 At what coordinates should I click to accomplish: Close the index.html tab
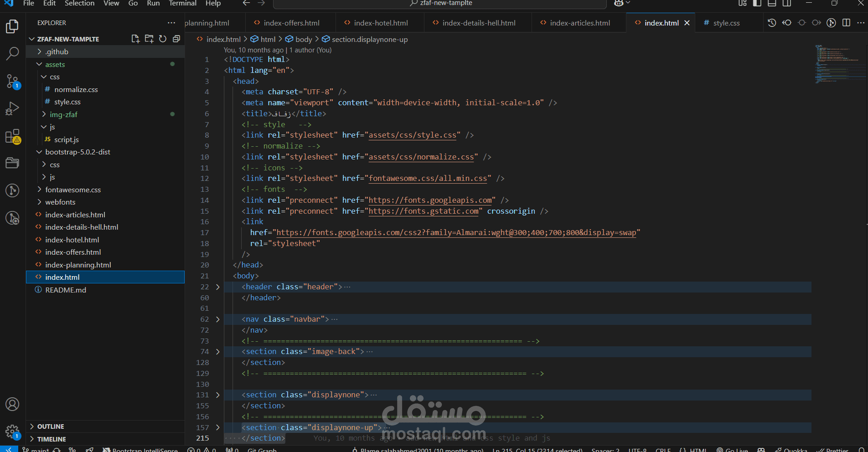[687, 23]
